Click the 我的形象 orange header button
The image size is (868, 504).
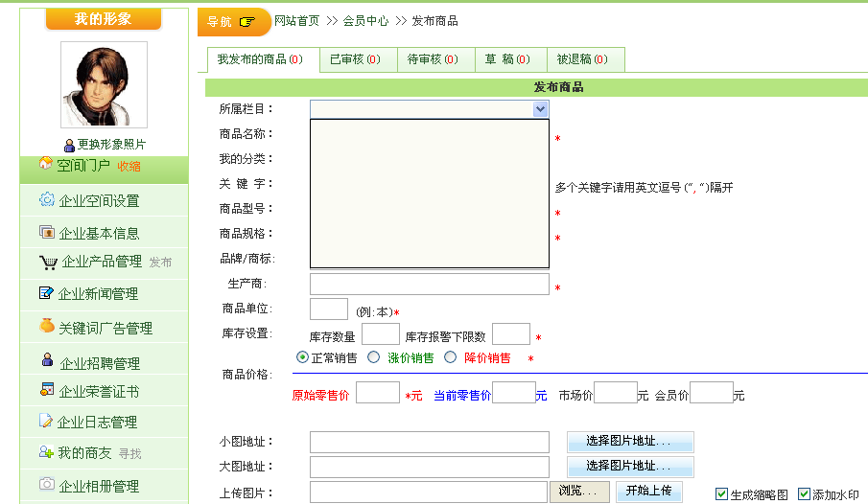pyautogui.click(x=103, y=19)
